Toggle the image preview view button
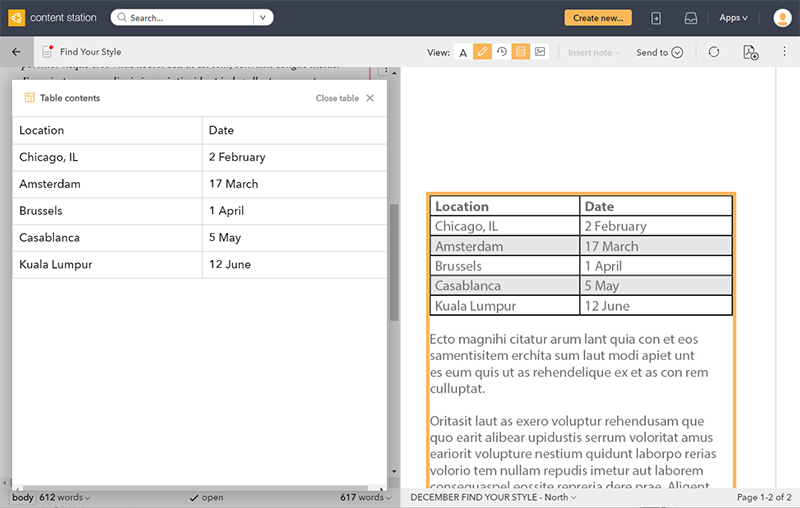Screen dimensions: 800x508 click(x=540, y=52)
